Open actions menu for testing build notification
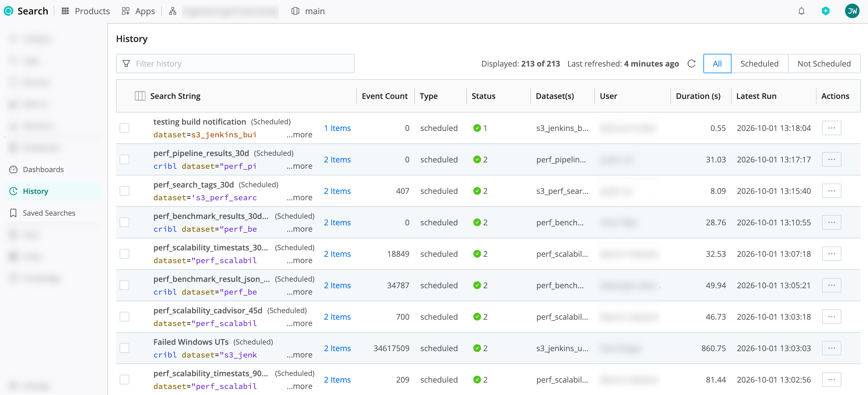The height and width of the screenshot is (395, 868). click(831, 128)
